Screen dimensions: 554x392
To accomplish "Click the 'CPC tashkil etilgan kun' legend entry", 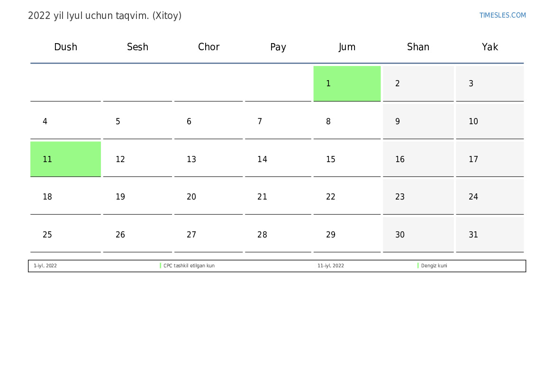I will tap(189, 266).
